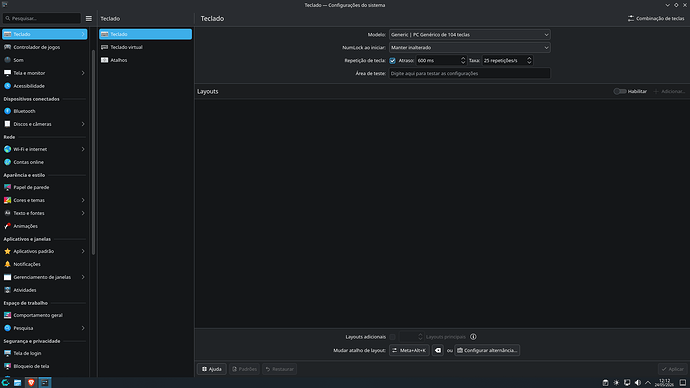
Task: Open the Modelo keyboard model dropdown
Action: point(470,35)
